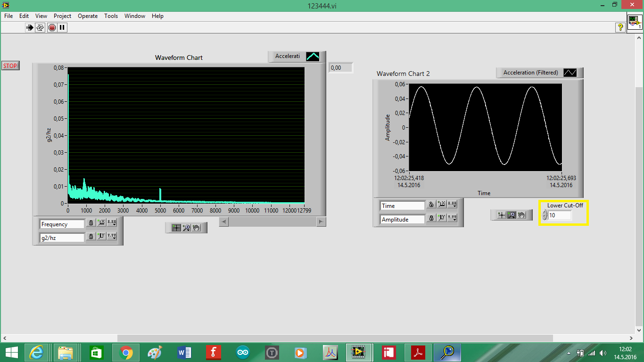Click the white plot sample in the Acceleration (Filtered) legend
The height and width of the screenshot is (362, 644).
(x=570, y=73)
